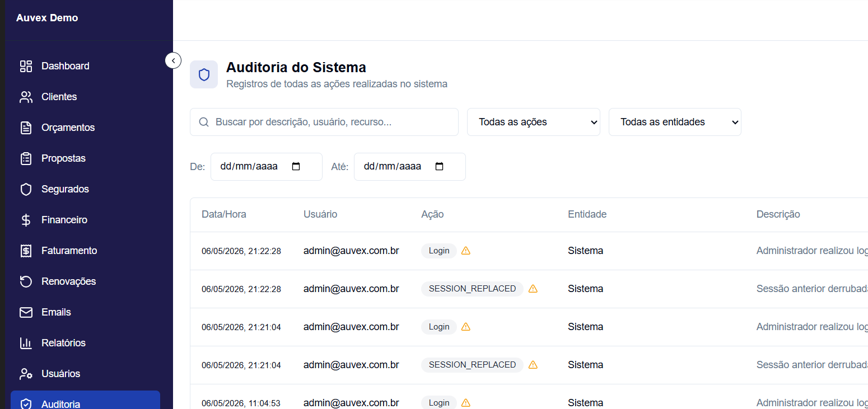Viewport: 868px width, 409px height.
Task: Click the Entidade column header
Action: [587, 214]
